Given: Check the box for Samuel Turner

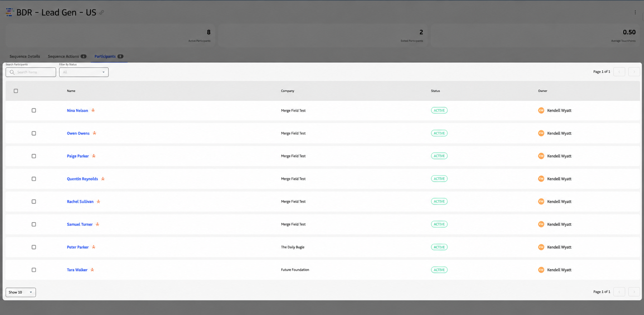Looking at the screenshot, I should pyautogui.click(x=34, y=224).
